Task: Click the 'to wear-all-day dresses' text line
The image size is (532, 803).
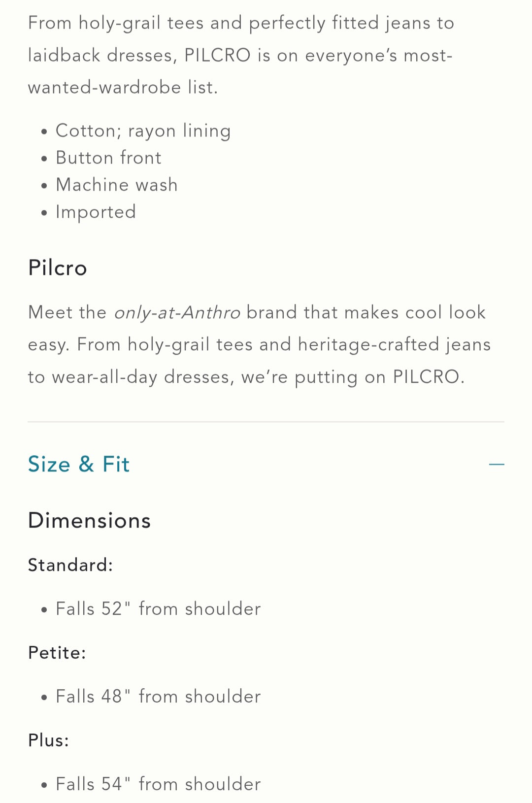Action: point(246,377)
